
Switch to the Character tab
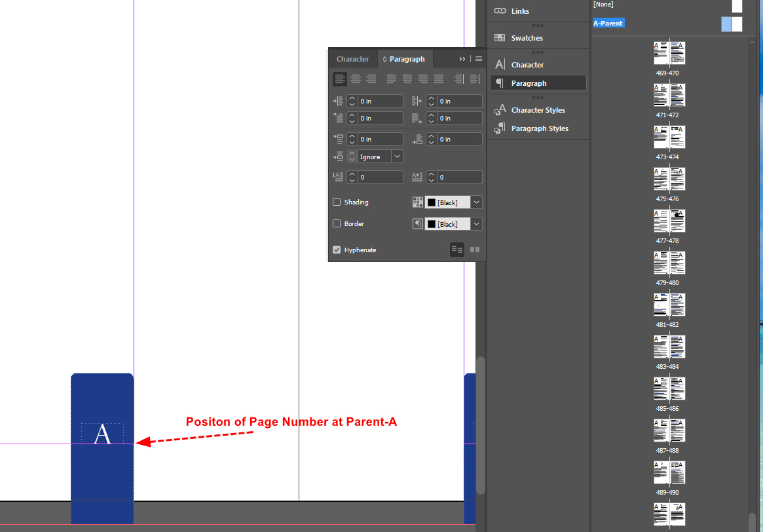[x=353, y=58]
